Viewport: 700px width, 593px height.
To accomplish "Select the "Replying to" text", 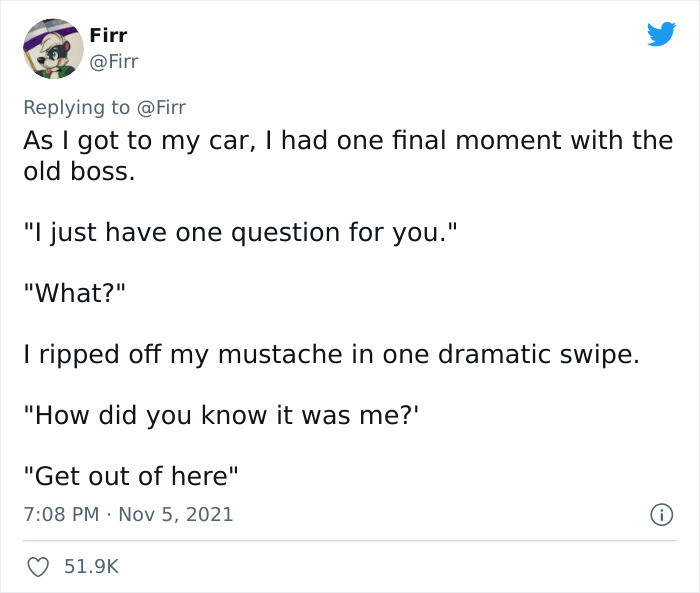I will pyautogui.click(x=77, y=108).
